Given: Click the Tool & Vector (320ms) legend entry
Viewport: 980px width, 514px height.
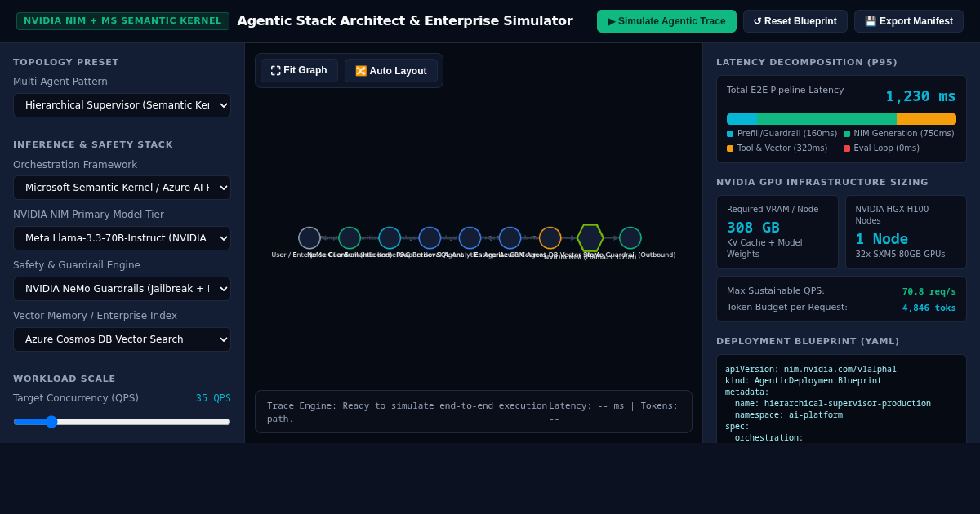Looking at the screenshot, I should 777,148.
